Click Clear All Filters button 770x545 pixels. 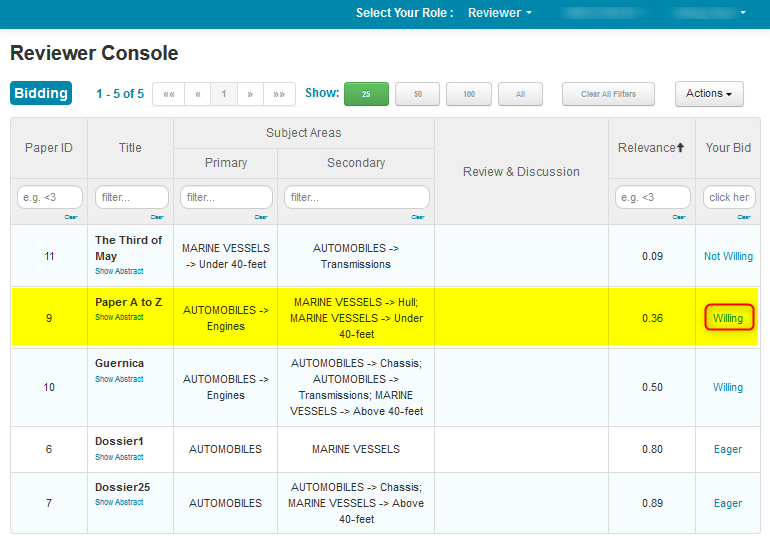click(x=608, y=94)
